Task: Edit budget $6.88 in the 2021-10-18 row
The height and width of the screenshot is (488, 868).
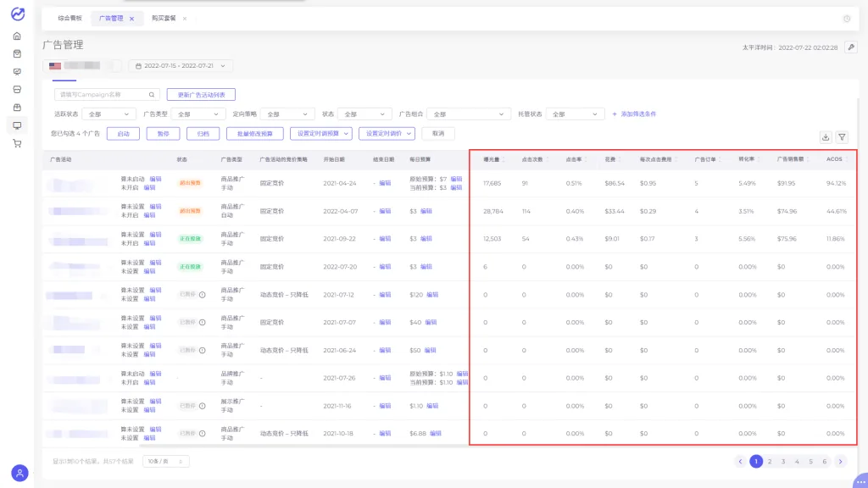Action: [x=436, y=434]
